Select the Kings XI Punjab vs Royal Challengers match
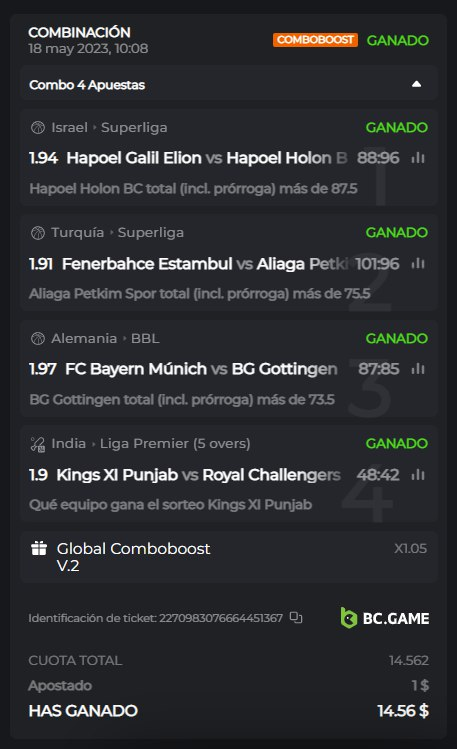The width and height of the screenshot is (457, 749). (198, 475)
